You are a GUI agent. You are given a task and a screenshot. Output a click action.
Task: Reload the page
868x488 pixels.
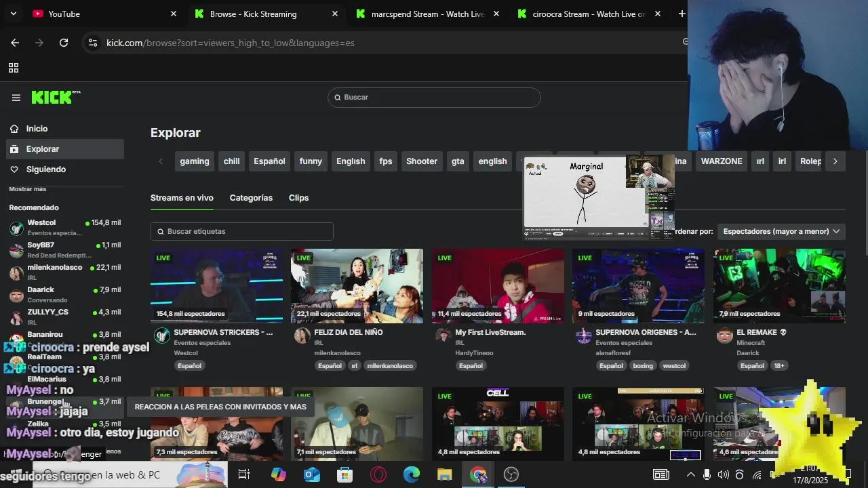[64, 43]
